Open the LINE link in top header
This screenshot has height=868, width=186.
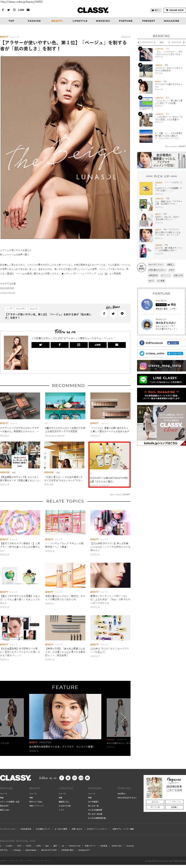(x=21, y=10)
